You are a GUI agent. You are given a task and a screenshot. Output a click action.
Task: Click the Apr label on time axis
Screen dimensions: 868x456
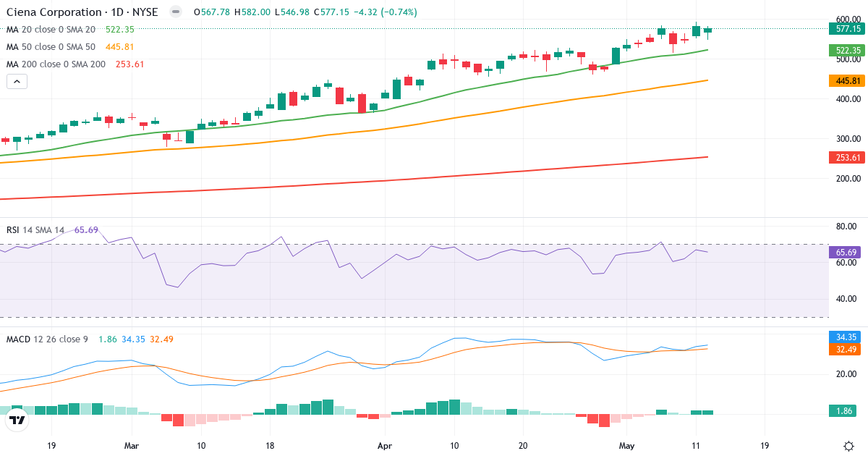coord(385,446)
